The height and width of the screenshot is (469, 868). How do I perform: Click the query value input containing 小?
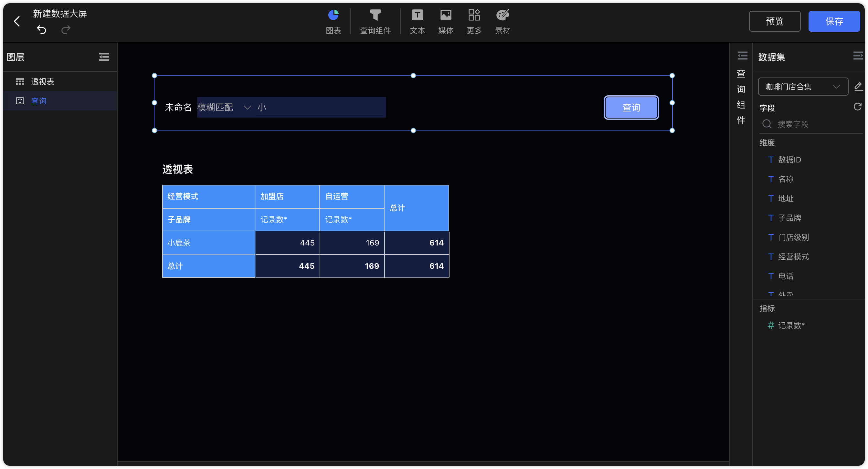(x=320, y=108)
